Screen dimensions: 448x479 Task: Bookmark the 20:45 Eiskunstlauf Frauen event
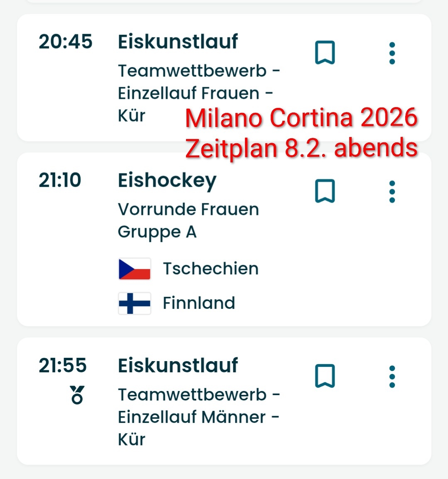pos(325,53)
